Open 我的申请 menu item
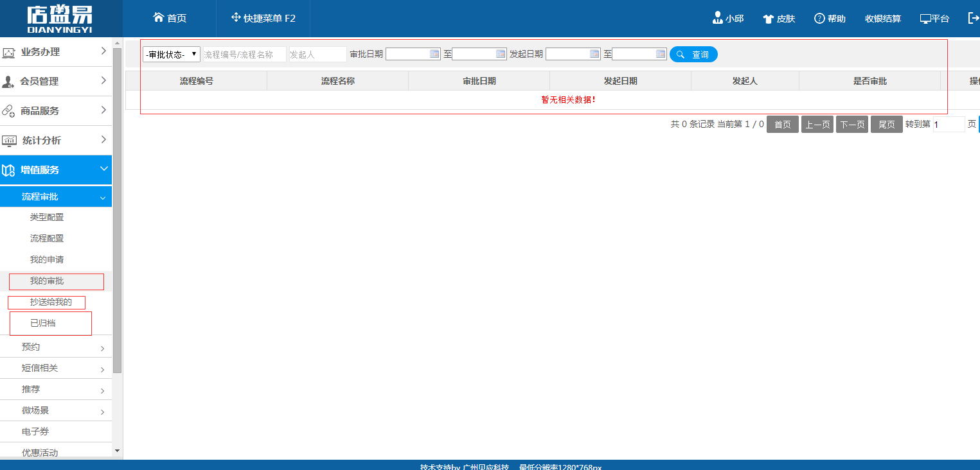Image resolution: width=980 pixels, height=470 pixels. tap(47, 259)
